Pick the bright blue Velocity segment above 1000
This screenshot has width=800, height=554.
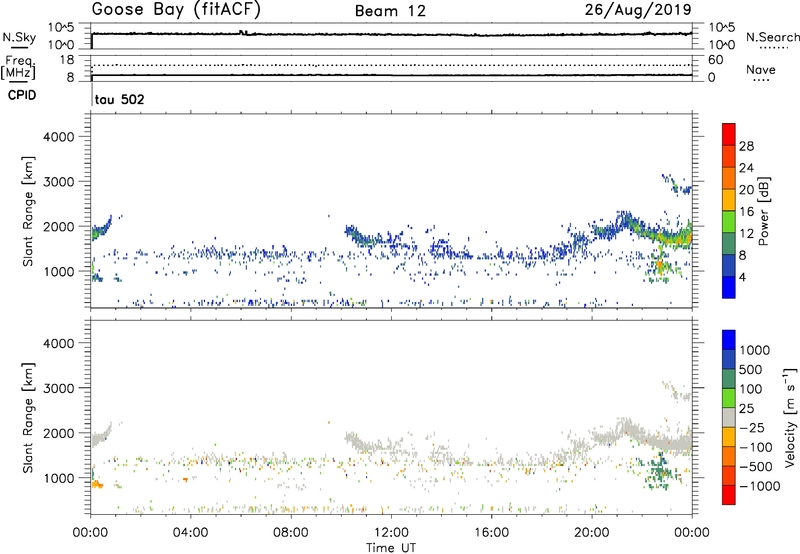(729, 340)
